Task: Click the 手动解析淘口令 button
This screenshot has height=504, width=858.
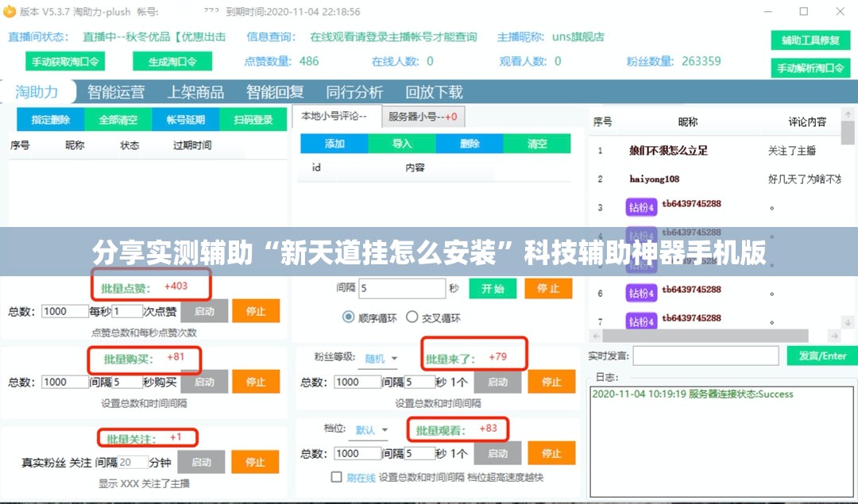Action: [810, 67]
